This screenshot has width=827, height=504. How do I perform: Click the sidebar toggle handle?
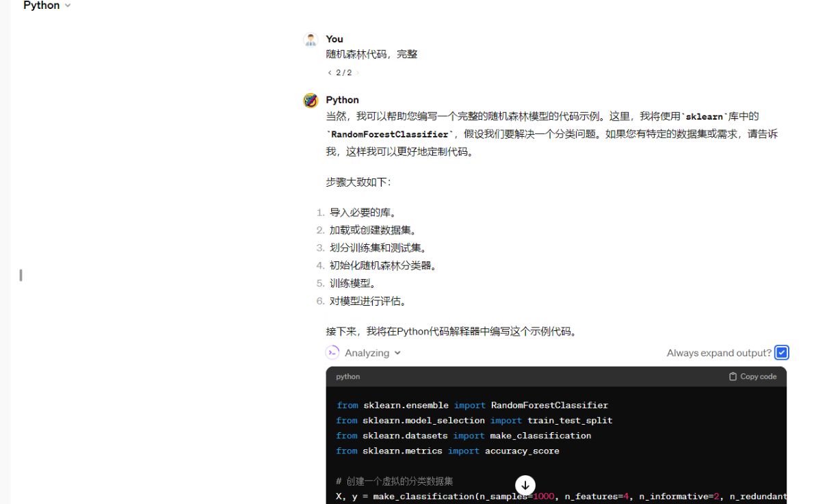pos(21,276)
